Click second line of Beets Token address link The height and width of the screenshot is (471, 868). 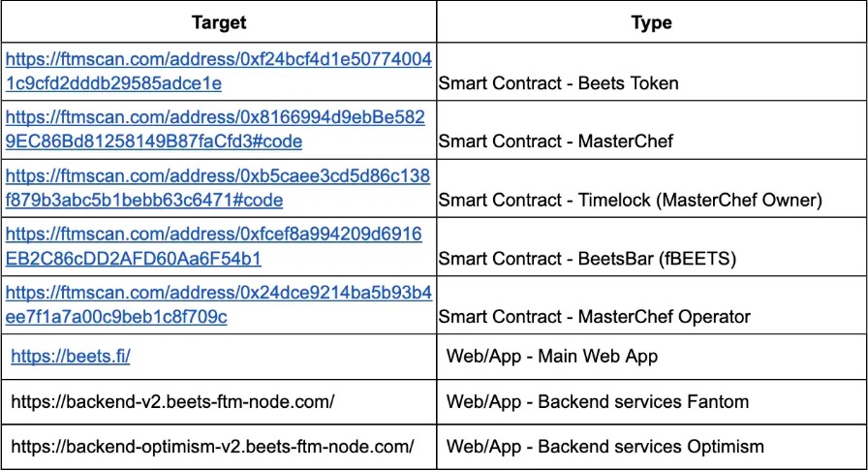point(113,83)
